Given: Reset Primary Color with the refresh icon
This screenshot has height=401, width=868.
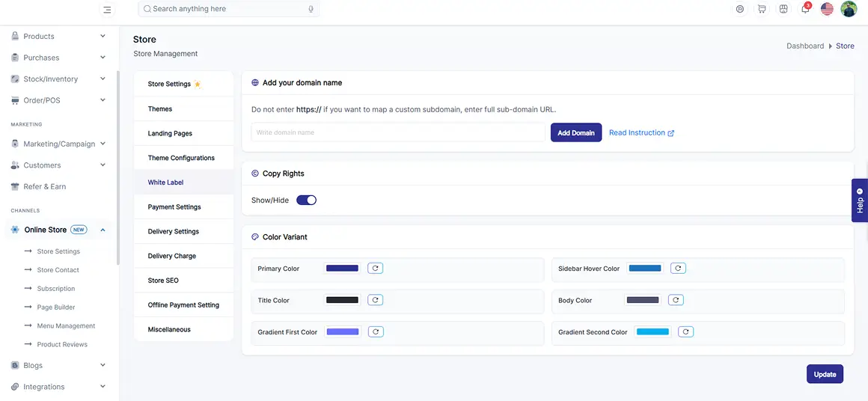Looking at the screenshot, I should click(x=376, y=269).
